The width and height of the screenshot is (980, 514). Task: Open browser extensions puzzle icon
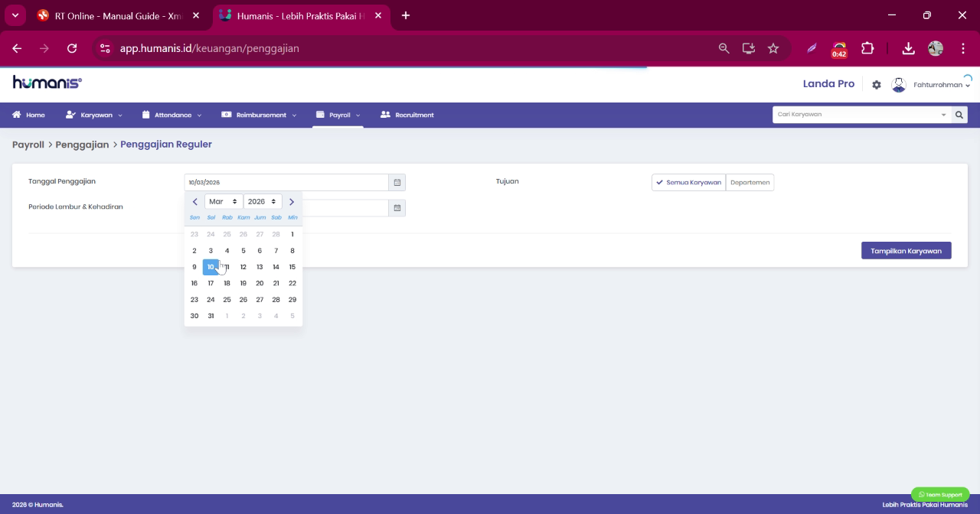pyautogui.click(x=867, y=48)
